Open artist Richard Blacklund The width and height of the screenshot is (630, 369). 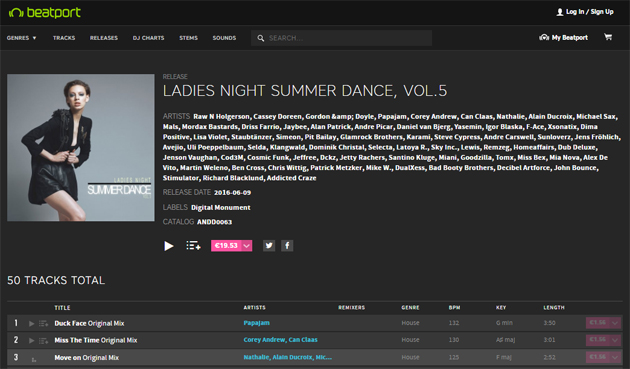(x=233, y=178)
